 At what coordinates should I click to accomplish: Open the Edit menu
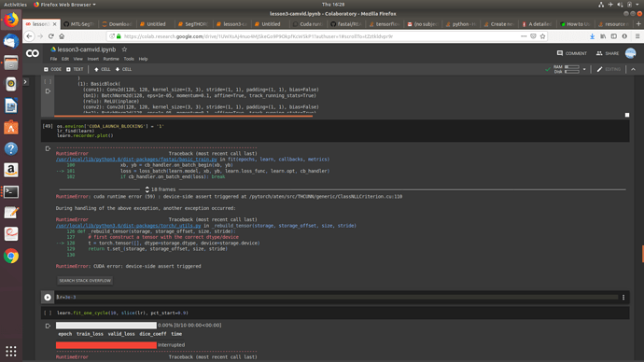coord(65,59)
